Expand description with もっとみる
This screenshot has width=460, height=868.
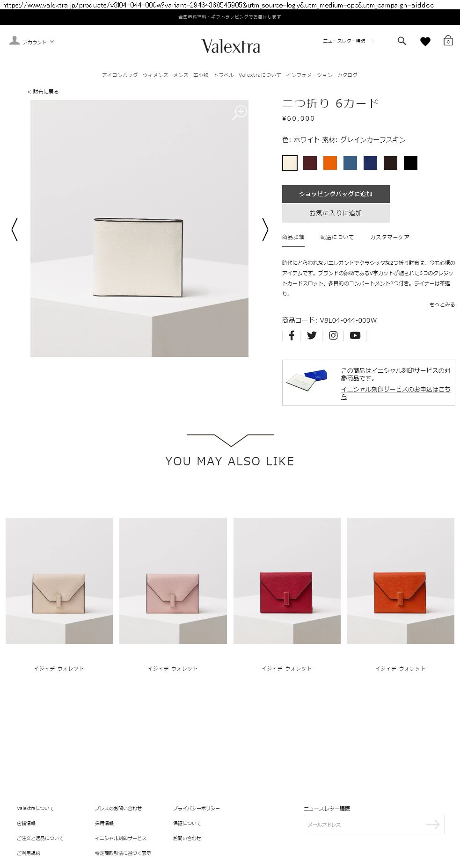(x=442, y=304)
